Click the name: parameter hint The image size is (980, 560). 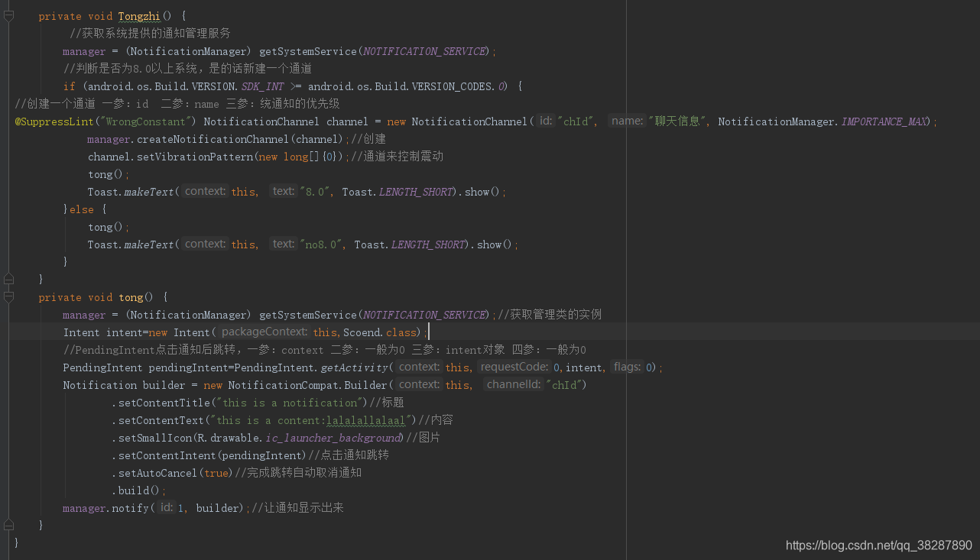(x=626, y=121)
